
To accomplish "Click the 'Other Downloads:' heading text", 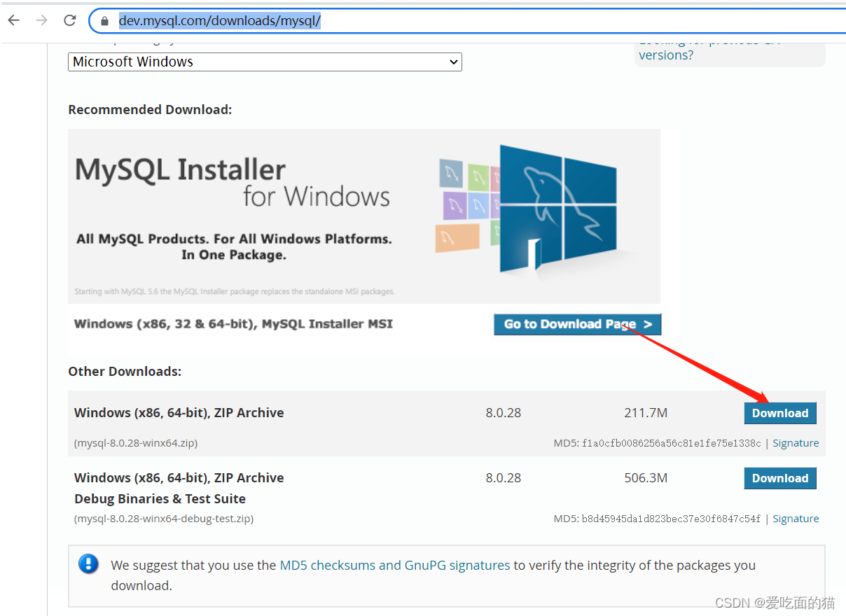I will 125,372.
